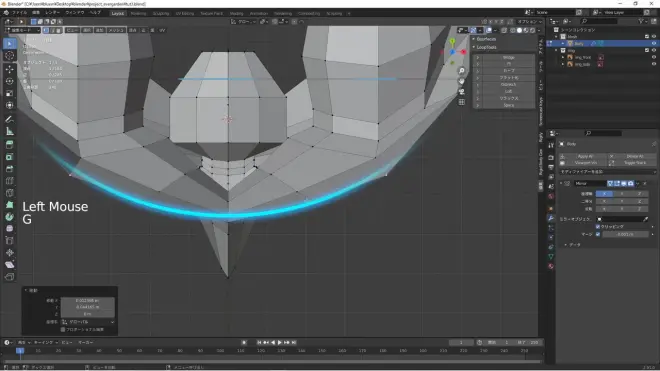Viewport: 660px width, 371px height.
Task: Open the Window menu
Action: point(75,13)
